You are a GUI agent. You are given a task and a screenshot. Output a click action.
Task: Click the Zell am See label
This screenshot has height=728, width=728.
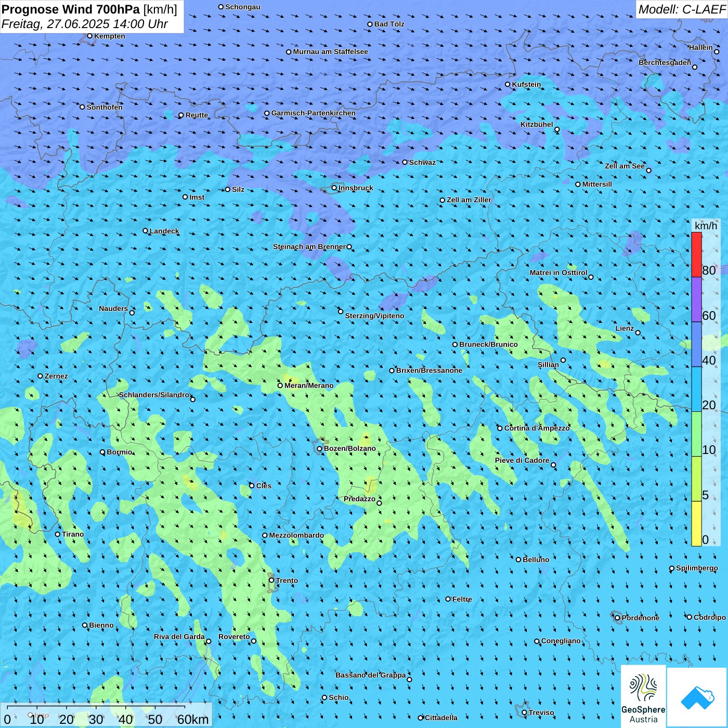pos(625,166)
